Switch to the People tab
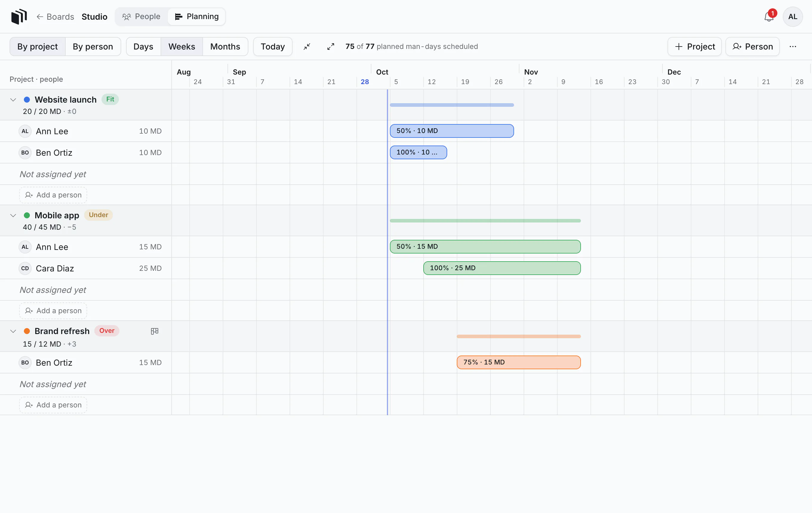Viewport: 812px width, 513px height. pos(141,16)
